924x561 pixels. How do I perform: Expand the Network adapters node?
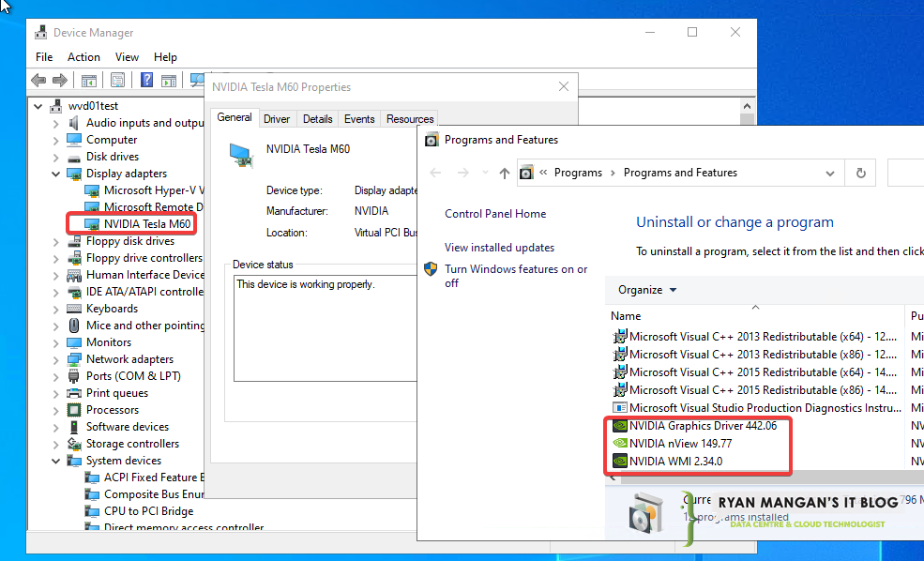click(x=56, y=359)
